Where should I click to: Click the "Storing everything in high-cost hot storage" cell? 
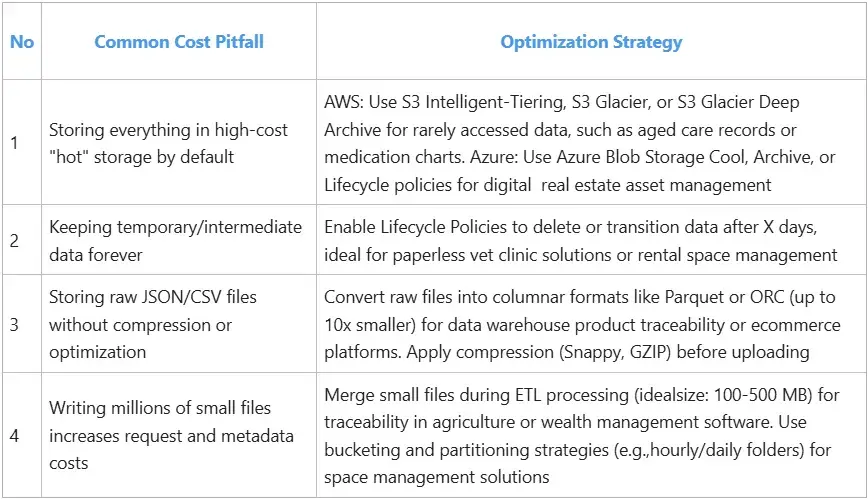[x=169, y=144]
